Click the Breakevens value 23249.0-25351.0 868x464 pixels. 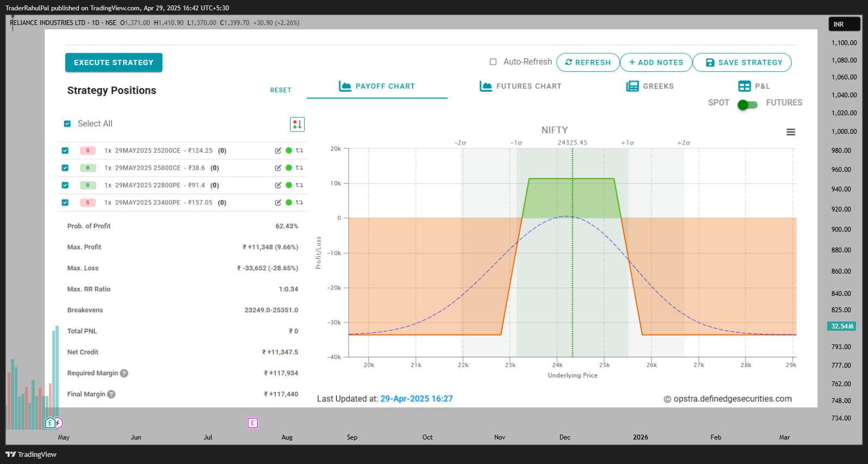(x=272, y=310)
